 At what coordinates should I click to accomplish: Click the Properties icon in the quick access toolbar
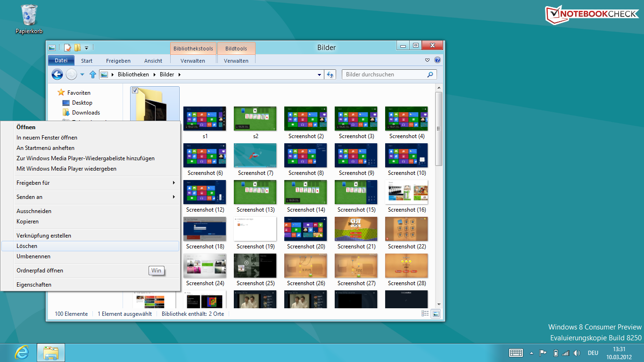click(x=67, y=48)
